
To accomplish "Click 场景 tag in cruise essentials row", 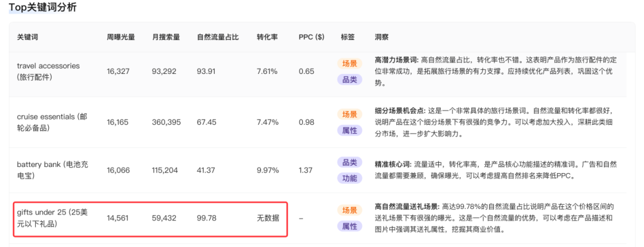I will (350, 115).
